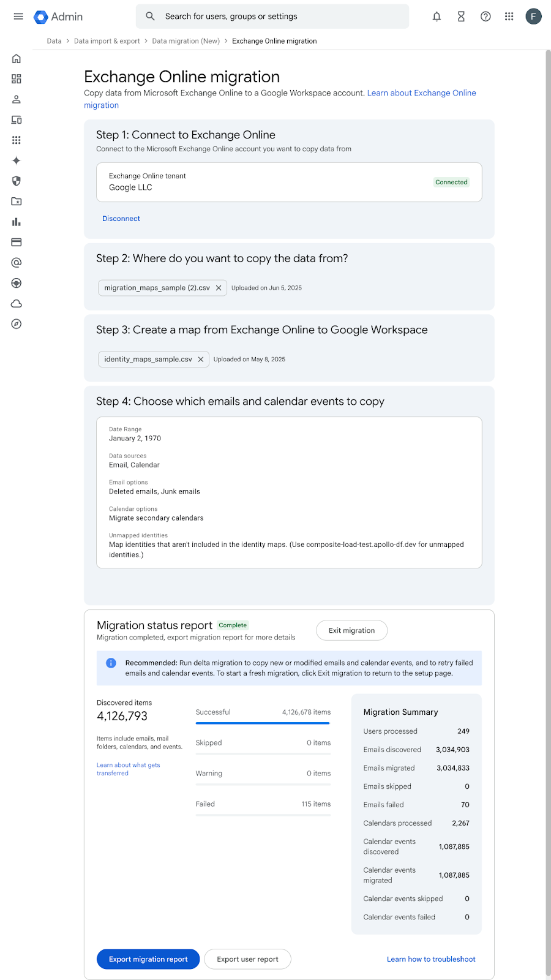Open the main hamburger menu
Screen dimensions: 551x980
(x=18, y=17)
